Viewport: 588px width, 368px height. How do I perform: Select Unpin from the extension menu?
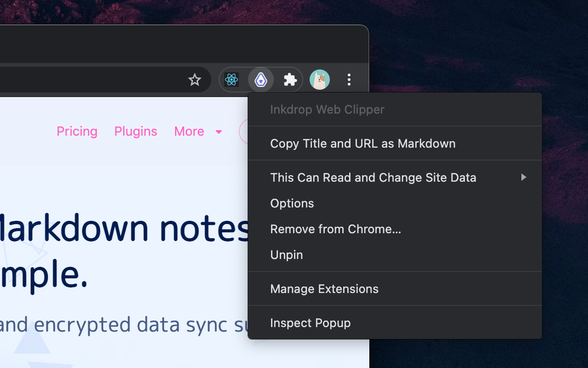[395, 255]
